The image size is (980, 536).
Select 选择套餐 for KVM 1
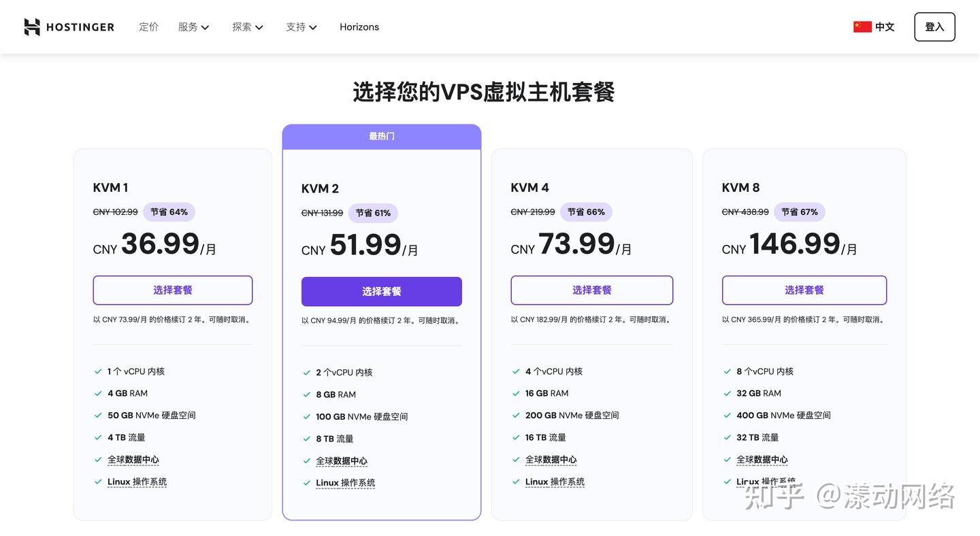click(x=172, y=290)
